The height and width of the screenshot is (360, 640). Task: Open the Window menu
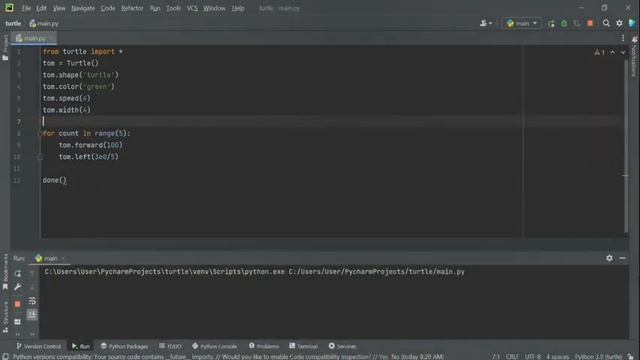point(214,8)
